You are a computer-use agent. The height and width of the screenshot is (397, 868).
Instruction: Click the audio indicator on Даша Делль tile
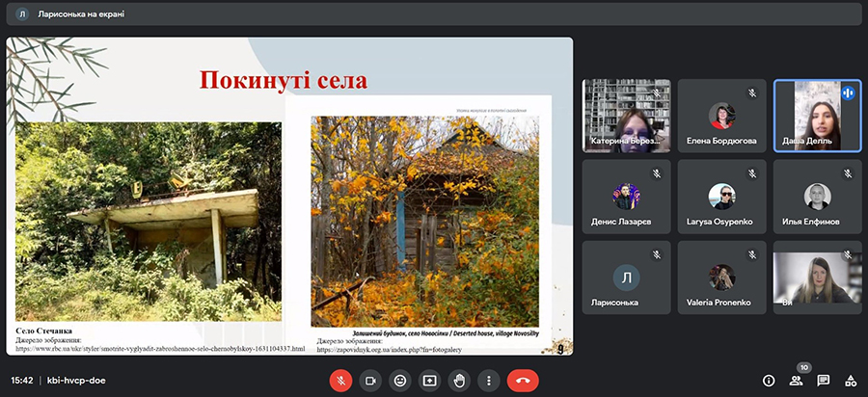coord(848,93)
